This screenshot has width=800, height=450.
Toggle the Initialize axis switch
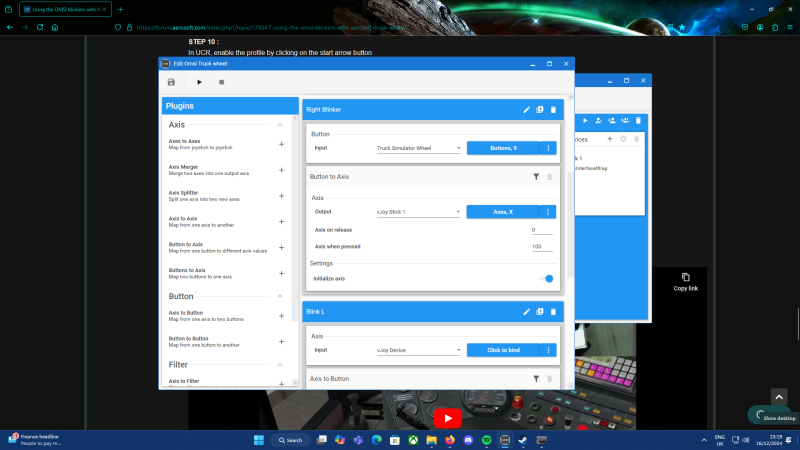[x=546, y=279]
